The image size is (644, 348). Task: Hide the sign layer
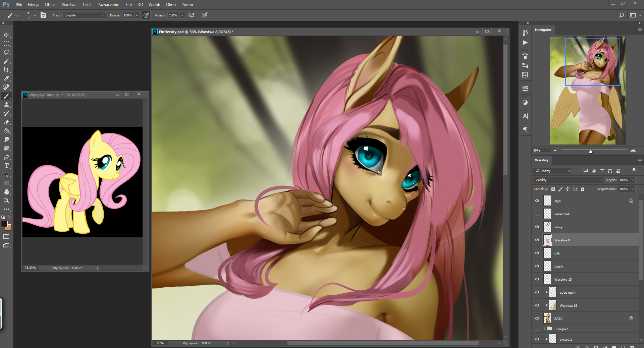click(537, 201)
